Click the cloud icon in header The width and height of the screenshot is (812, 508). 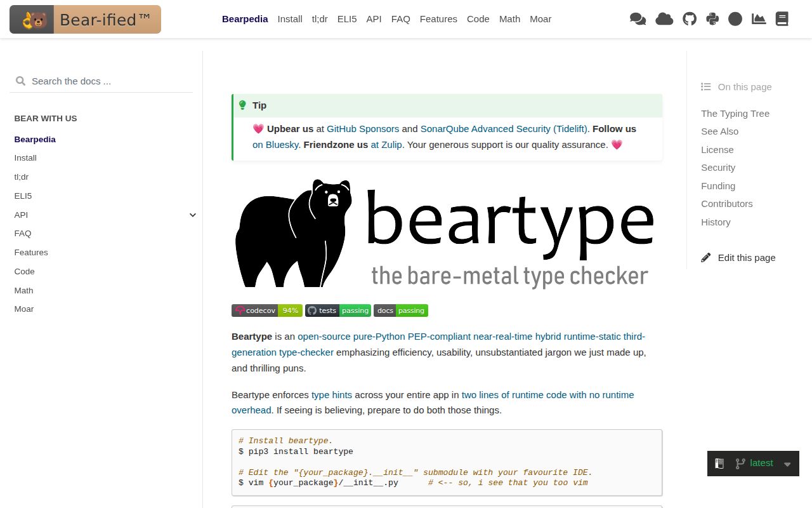coord(664,19)
